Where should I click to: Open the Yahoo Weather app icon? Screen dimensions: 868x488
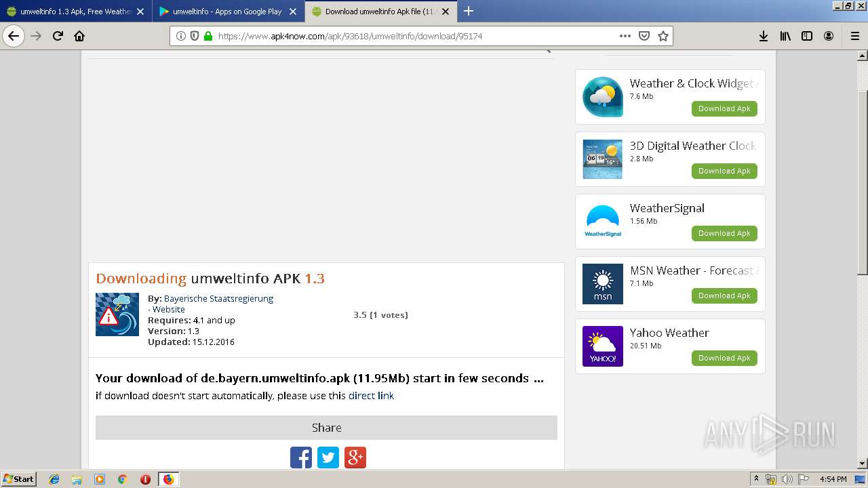[x=603, y=346]
